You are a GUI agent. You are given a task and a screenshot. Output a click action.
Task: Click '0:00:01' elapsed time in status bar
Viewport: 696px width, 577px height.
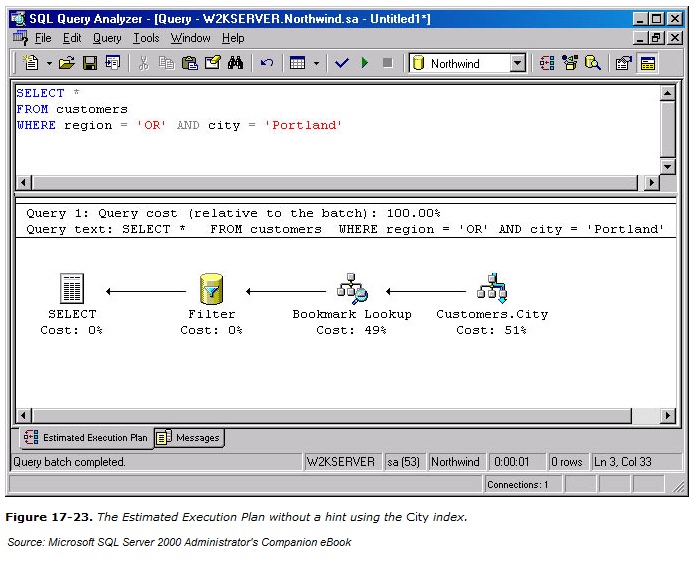(511, 462)
